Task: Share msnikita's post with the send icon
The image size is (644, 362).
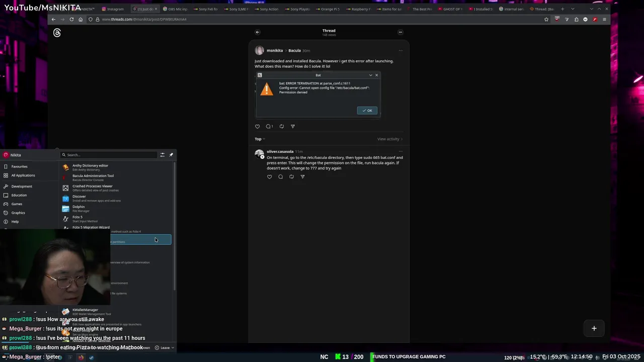Action: (x=293, y=126)
